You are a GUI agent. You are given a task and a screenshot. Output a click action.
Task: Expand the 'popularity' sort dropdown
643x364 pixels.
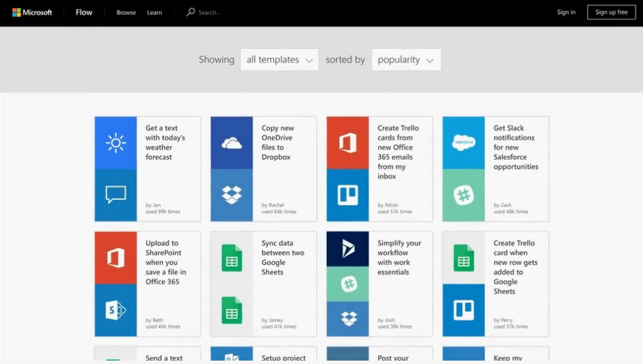[406, 60]
